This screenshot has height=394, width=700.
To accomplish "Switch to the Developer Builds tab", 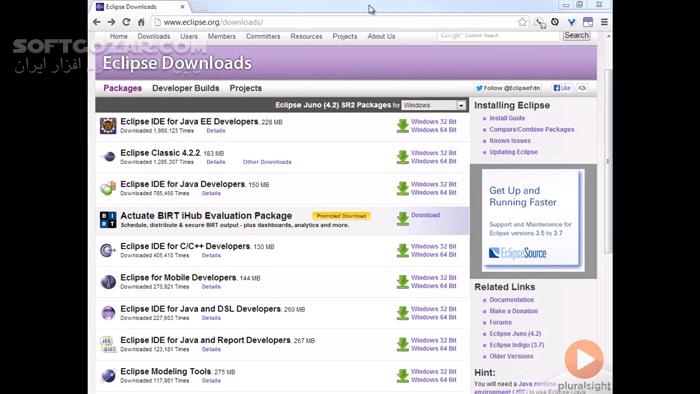I will click(x=185, y=88).
